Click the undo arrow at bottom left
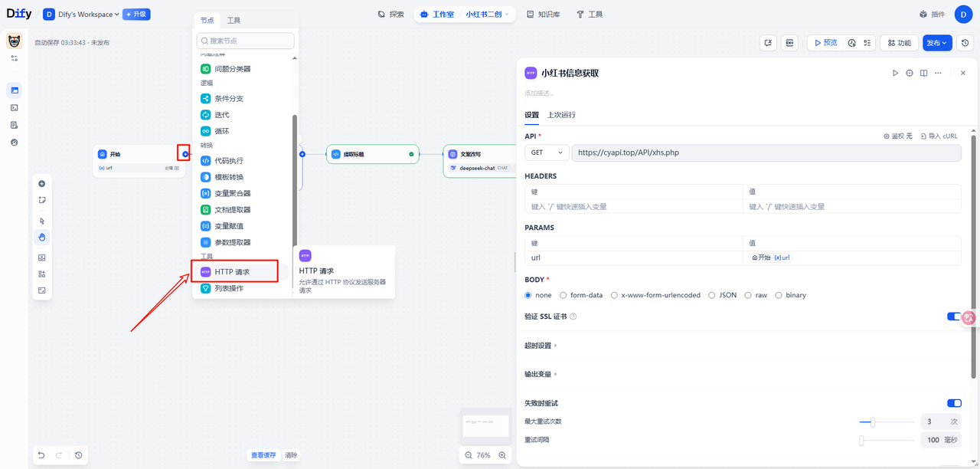This screenshot has height=469, width=980. [41, 455]
